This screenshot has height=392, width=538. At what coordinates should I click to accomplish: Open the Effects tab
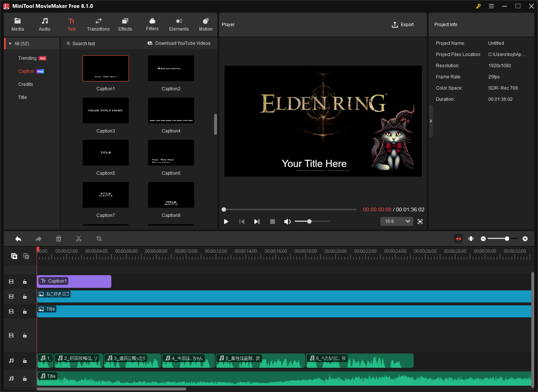pyautogui.click(x=125, y=25)
